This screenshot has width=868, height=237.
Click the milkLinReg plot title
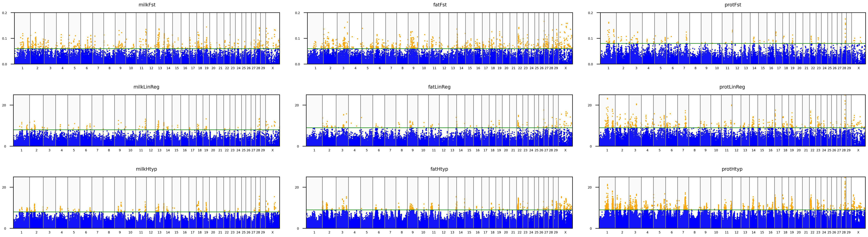pos(146,87)
